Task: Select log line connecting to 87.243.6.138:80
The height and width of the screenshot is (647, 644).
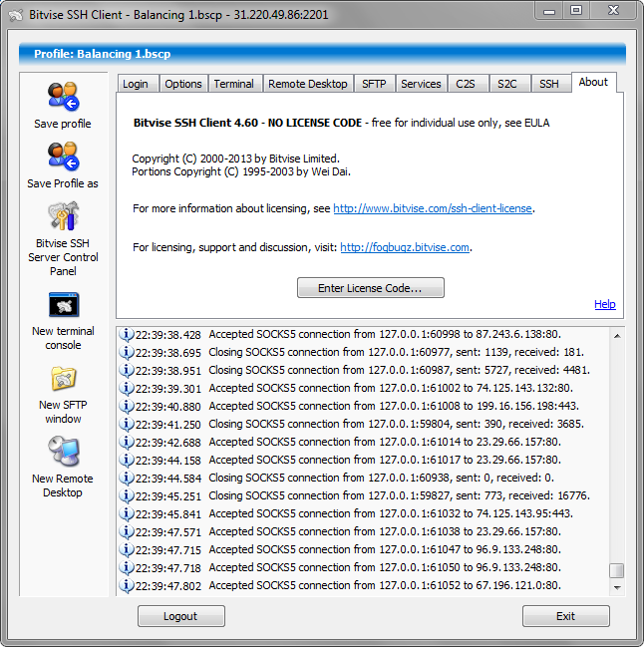Action: pyautogui.click(x=363, y=334)
